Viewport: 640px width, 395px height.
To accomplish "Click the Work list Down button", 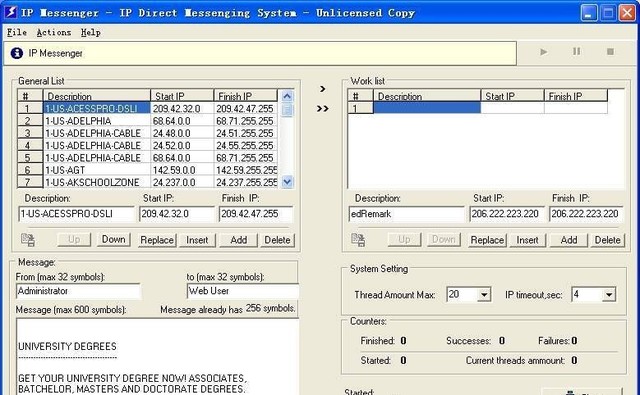I will [x=444, y=240].
